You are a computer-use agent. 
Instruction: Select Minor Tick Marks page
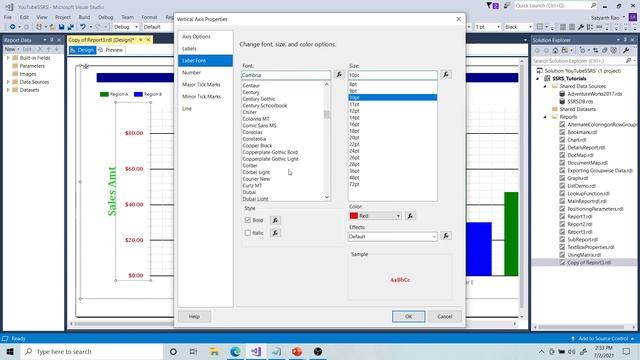pos(205,96)
